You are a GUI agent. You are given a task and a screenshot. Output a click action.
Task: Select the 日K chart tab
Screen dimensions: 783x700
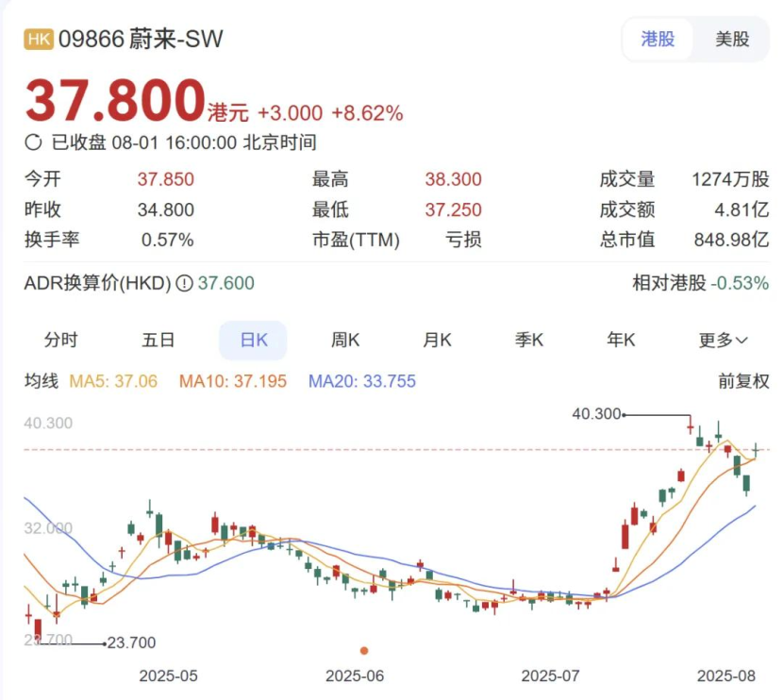click(x=253, y=340)
